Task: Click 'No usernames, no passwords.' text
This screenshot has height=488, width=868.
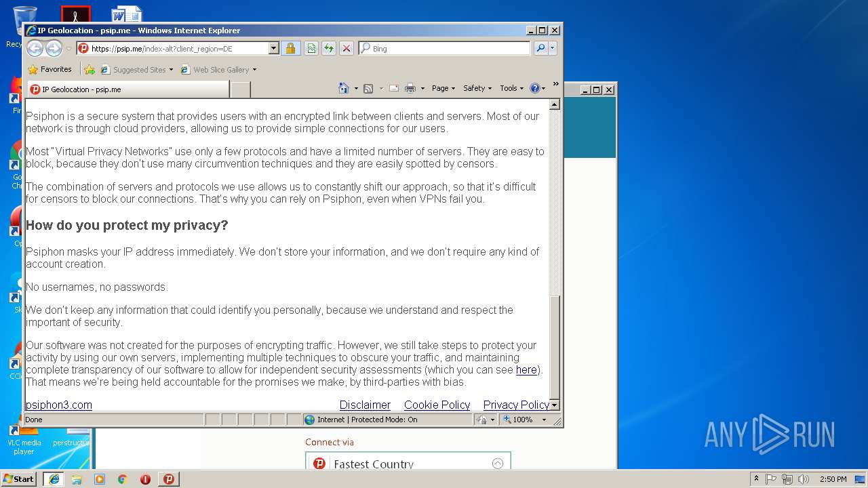Action: coord(96,287)
